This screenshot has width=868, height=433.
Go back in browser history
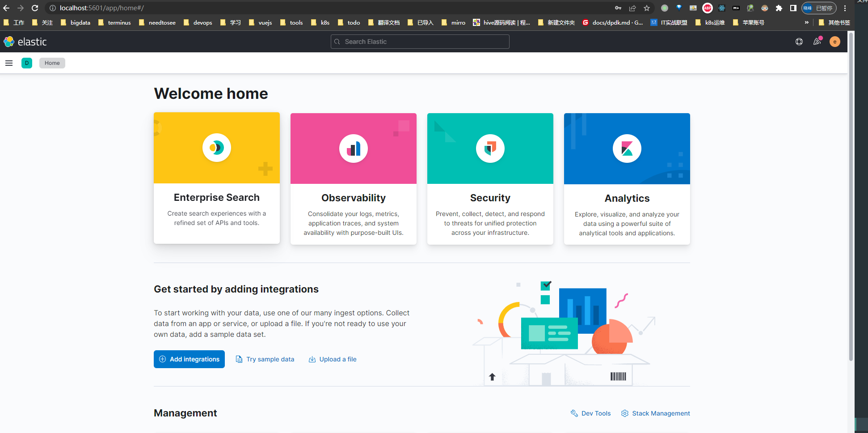point(6,8)
